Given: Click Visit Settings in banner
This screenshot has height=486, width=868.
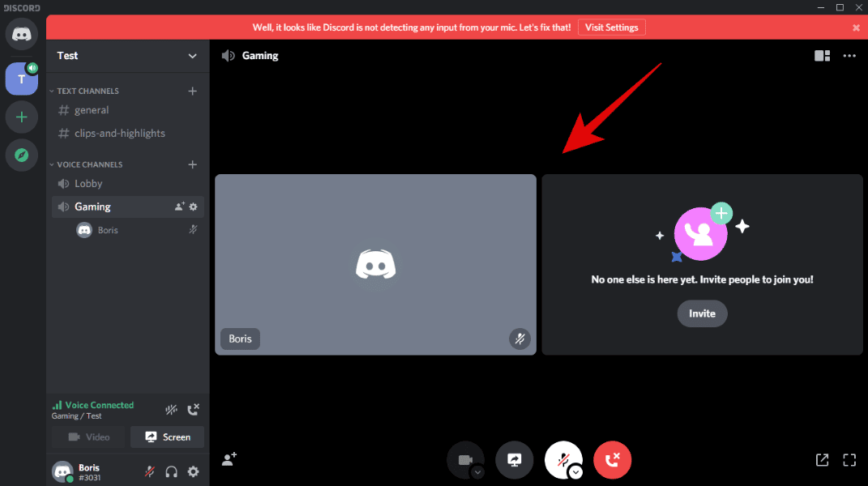Looking at the screenshot, I should 611,28.
